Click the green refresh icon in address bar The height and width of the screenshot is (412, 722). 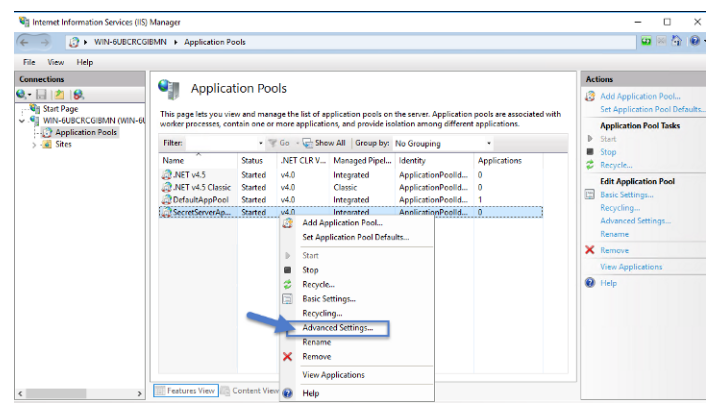[646, 41]
